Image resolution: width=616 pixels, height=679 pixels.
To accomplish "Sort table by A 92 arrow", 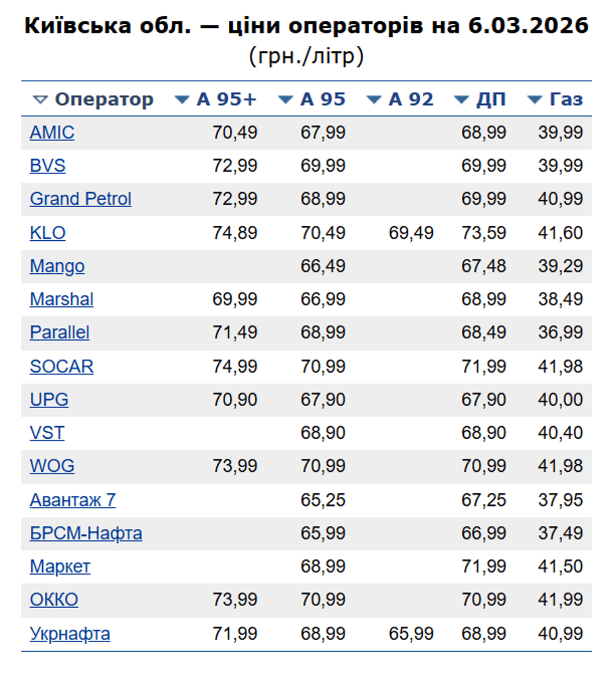I will 374,100.
